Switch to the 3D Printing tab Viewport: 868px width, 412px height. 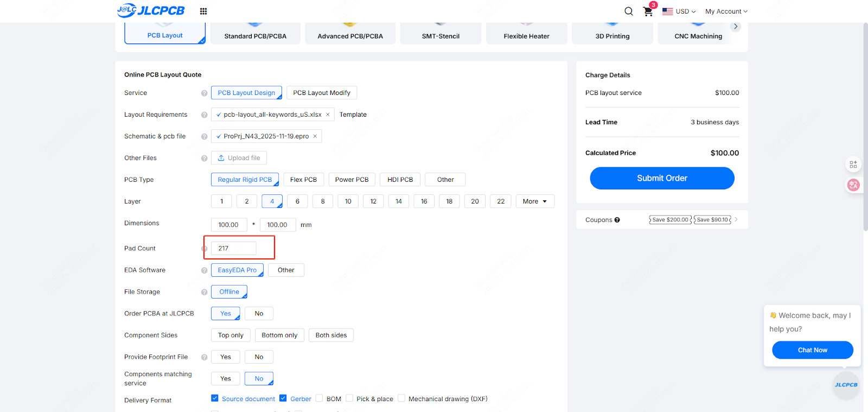click(612, 34)
